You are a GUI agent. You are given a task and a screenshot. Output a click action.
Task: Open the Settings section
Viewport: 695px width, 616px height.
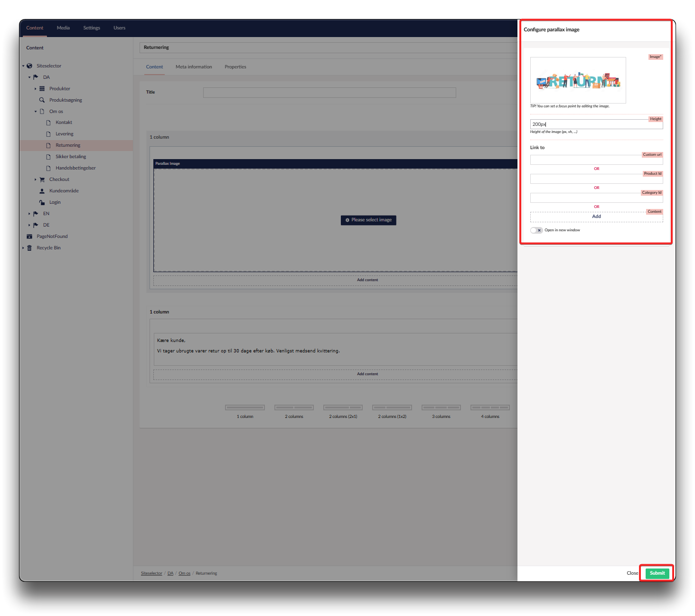click(x=92, y=28)
